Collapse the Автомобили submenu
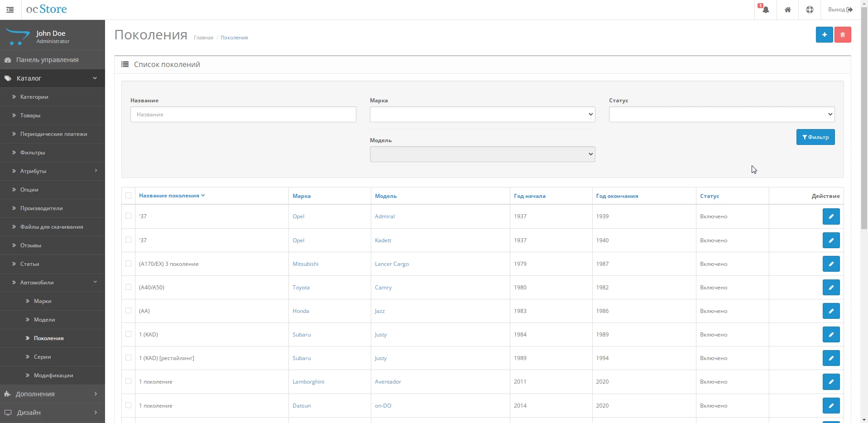Viewport: 868px width, 423px height. point(53,283)
